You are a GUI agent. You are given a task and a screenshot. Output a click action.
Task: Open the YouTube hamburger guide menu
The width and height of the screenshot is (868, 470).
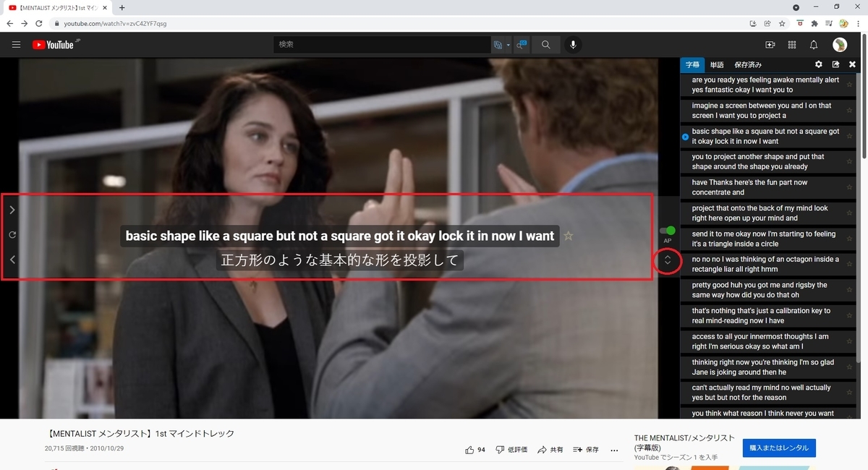pyautogui.click(x=16, y=45)
